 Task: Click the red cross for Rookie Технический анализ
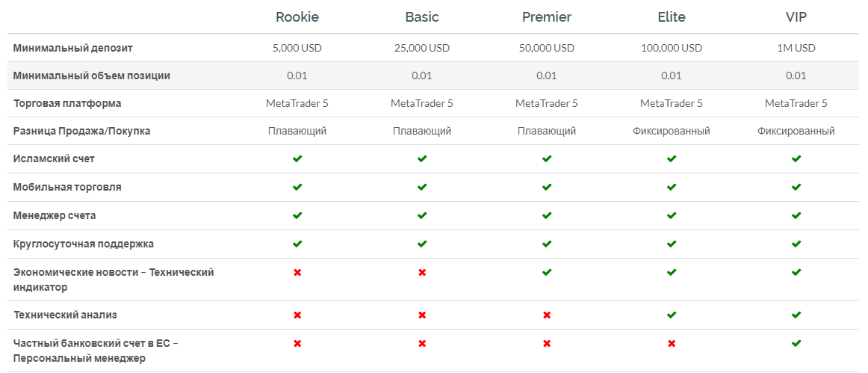[x=297, y=315]
